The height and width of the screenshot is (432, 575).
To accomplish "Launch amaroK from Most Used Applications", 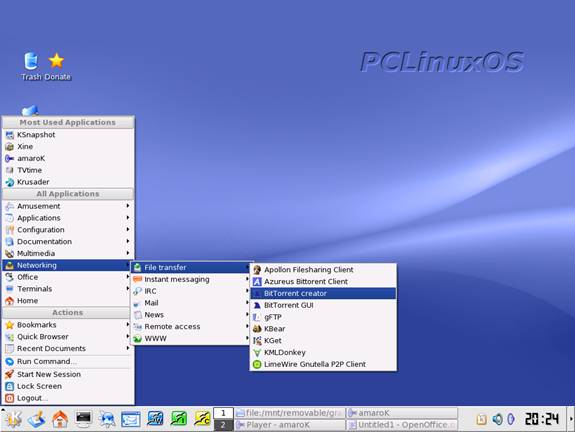I will (x=68, y=158).
